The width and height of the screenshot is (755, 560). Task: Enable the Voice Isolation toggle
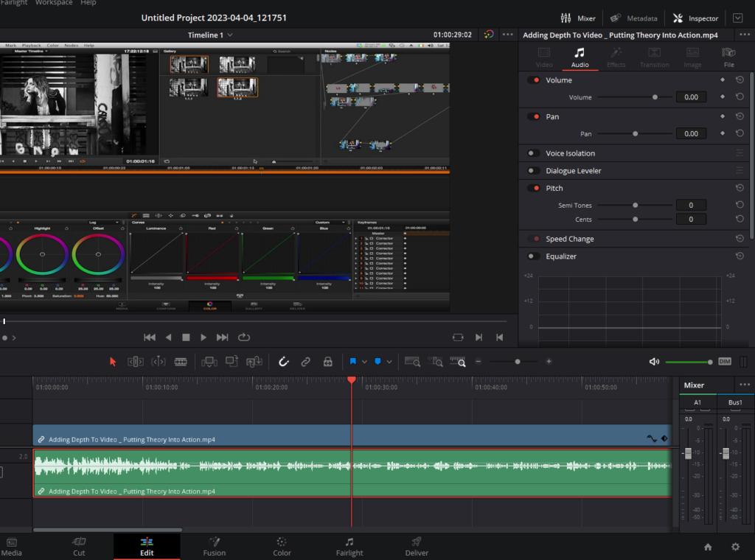pos(534,153)
